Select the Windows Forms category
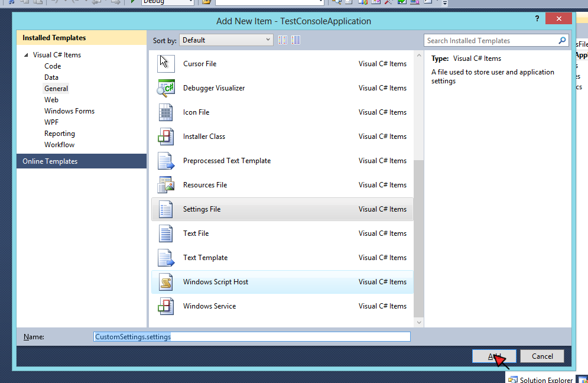 point(69,111)
